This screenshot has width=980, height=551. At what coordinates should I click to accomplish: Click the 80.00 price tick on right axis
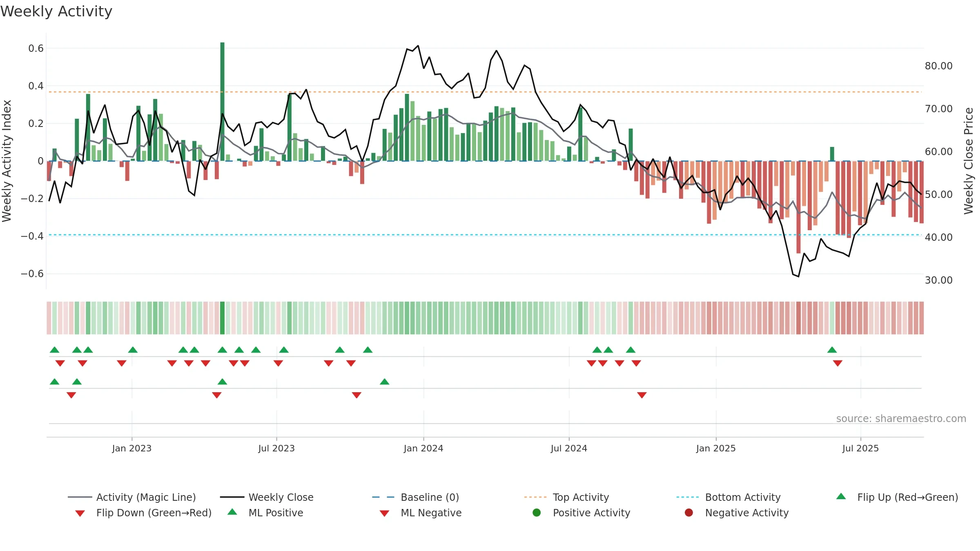pos(939,66)
